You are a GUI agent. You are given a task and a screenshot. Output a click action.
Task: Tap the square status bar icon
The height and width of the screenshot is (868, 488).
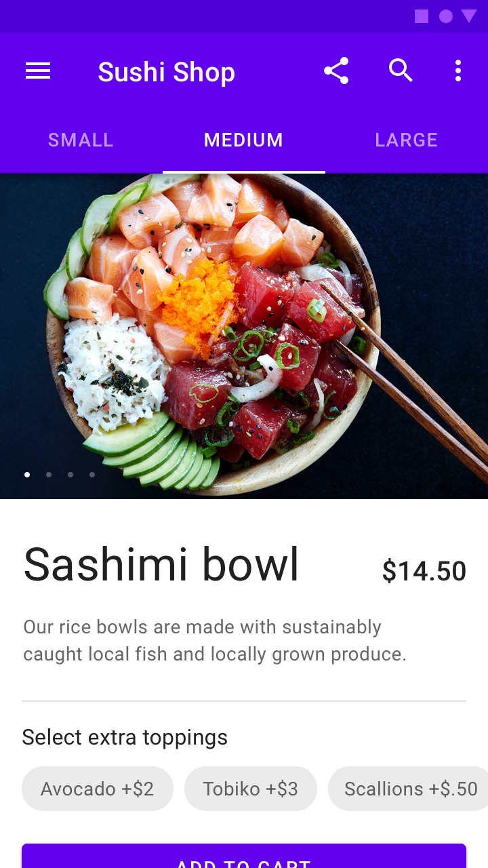pos(422,16)
